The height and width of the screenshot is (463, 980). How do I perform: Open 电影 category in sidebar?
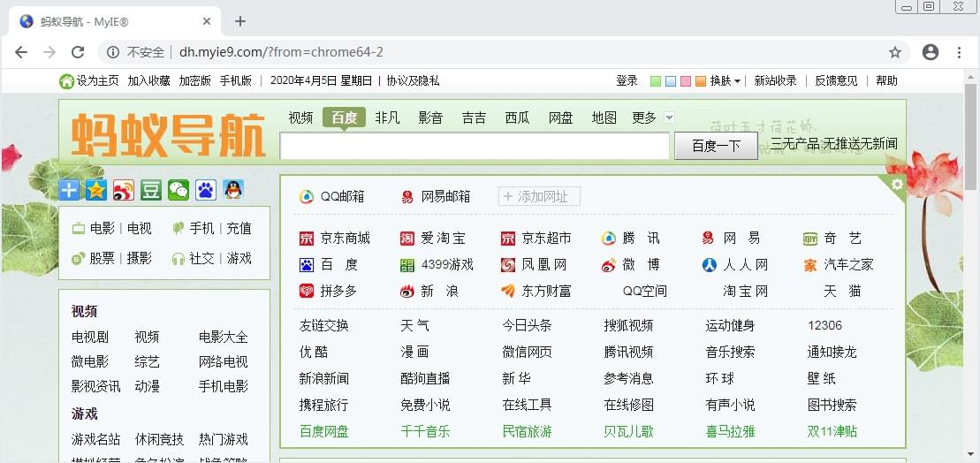[102, 229]
